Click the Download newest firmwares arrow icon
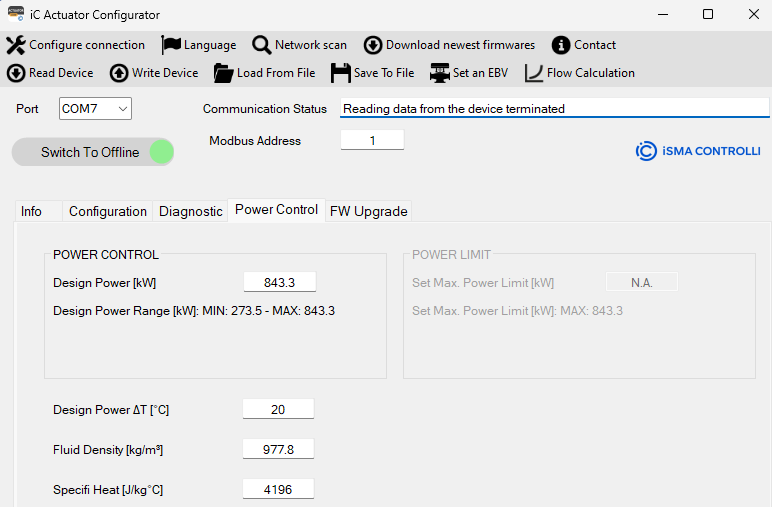 pyautogui.click(x=373, y=45)
